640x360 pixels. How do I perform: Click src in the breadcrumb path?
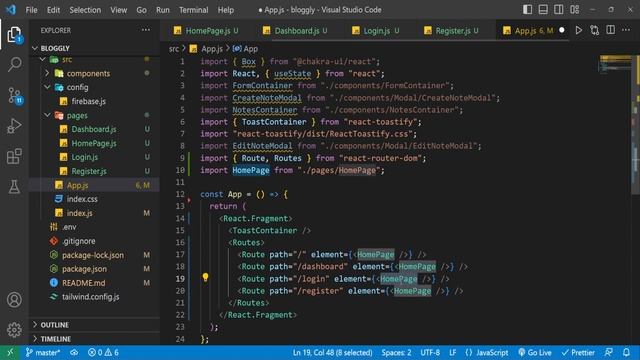pos(174,49)
